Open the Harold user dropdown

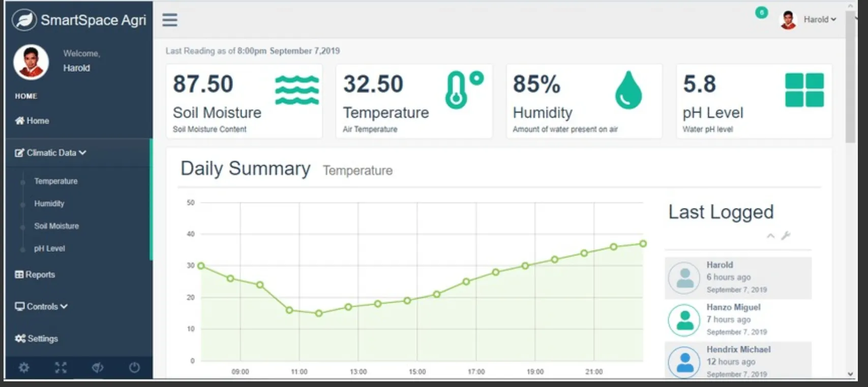pos(819,19)
